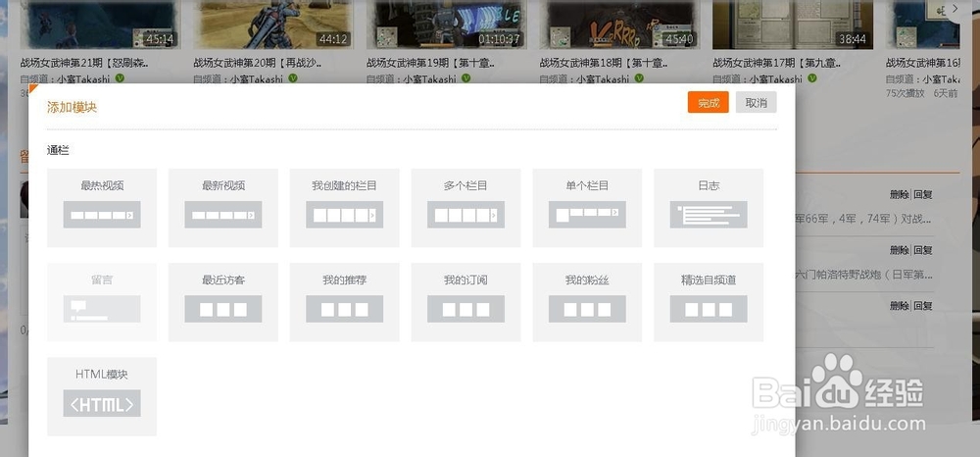Click verified badge under 第17期 video
Viewport: 980px width, 457px height.
coord(812,78)
